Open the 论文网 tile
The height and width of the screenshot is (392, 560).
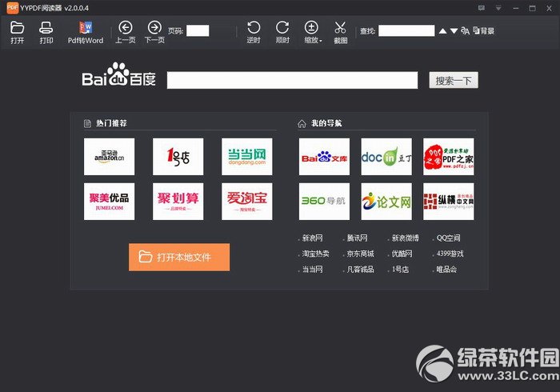coord(386,202)
